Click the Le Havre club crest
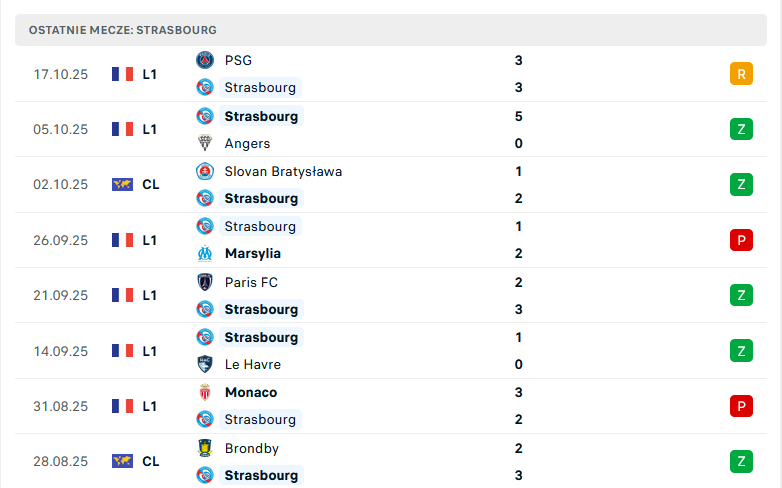The image size is (782, 488). [205, 365]
